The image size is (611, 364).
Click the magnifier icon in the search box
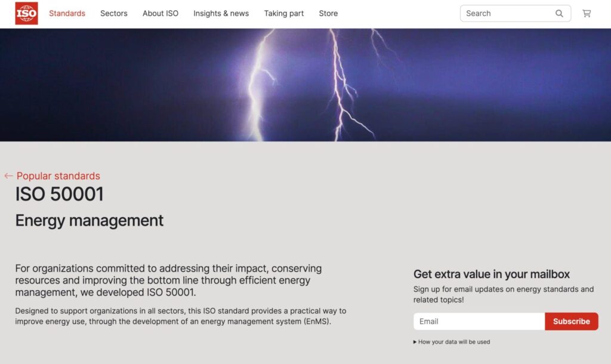click(x=559, y=13)
